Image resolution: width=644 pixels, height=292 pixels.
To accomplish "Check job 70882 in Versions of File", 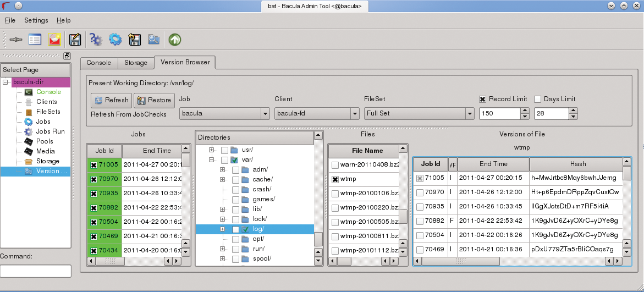I will pos(420,222).
